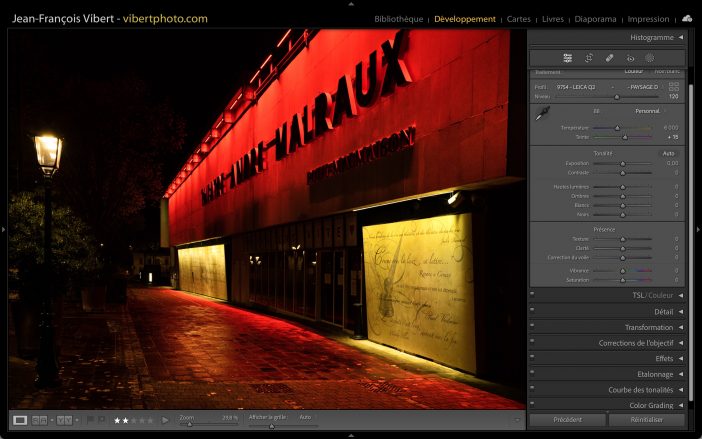Click the Réinitialiser button
Viewport: 702px width, 439px height.
646,420
